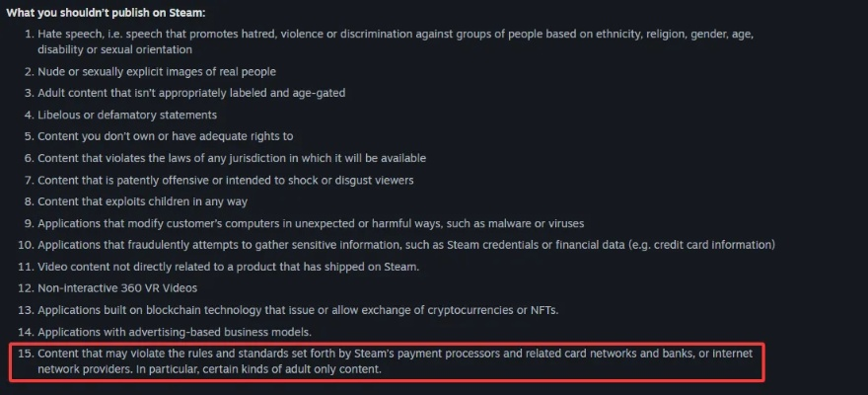
Task: Select the blockchain cryptocurrencies or NFTs rule
Action: 298,310
